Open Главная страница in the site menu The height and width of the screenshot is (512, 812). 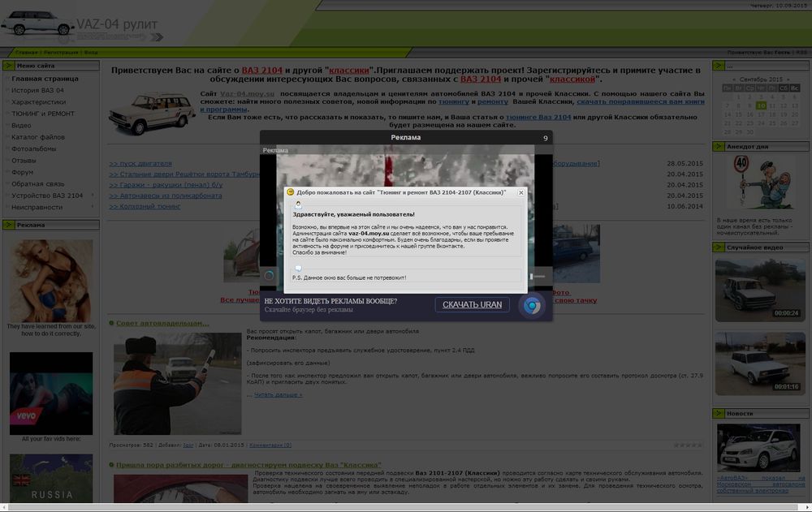(x=45, y=79)
